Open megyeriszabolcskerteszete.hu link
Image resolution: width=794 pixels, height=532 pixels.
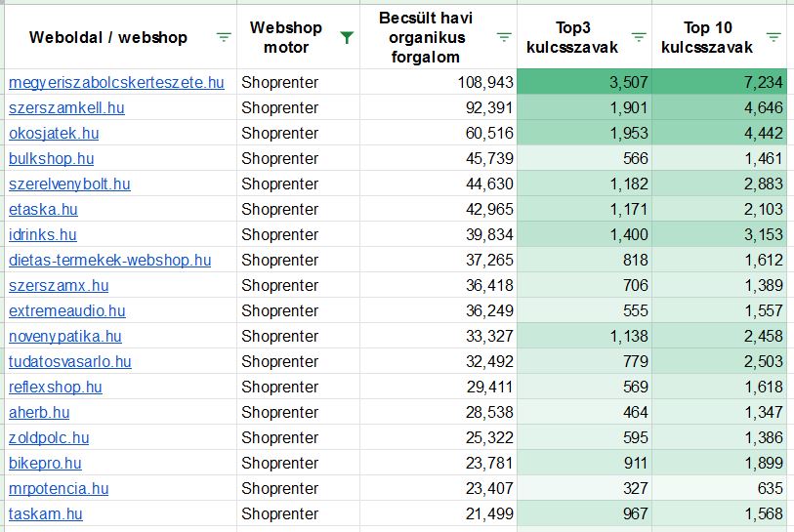(116, 83)
